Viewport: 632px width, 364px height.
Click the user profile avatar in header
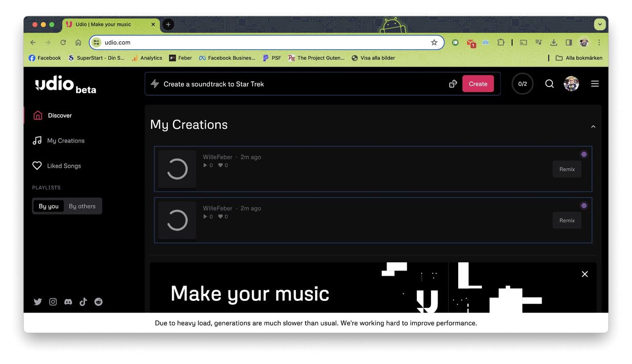(x=571, y=84)
